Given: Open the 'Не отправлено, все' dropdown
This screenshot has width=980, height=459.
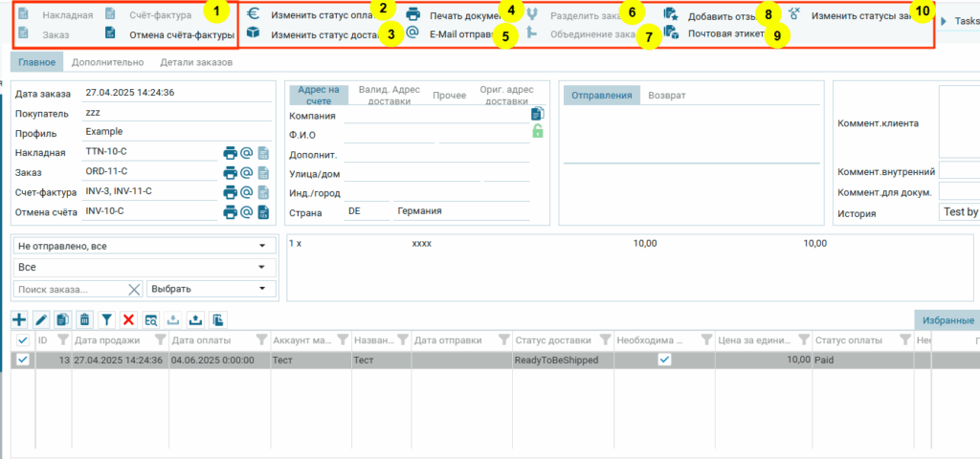Looking at the screenshot, I should [x=142, y=246].
